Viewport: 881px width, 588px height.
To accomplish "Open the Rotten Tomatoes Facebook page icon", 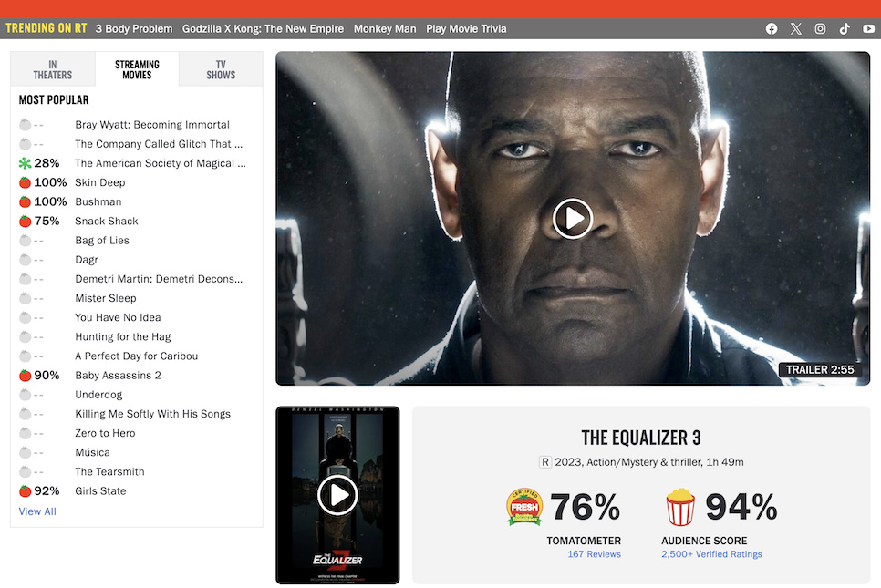I will click(x=772, y=28).
